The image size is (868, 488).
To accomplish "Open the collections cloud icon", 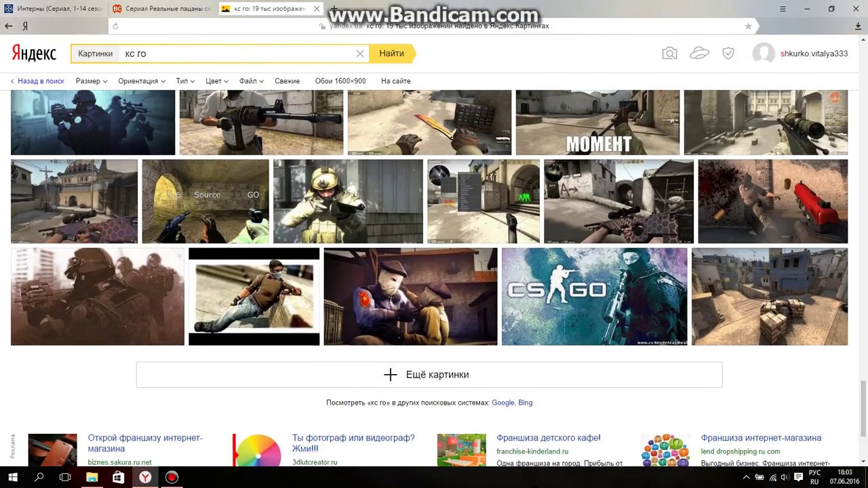I will click(x=699, y=54).
